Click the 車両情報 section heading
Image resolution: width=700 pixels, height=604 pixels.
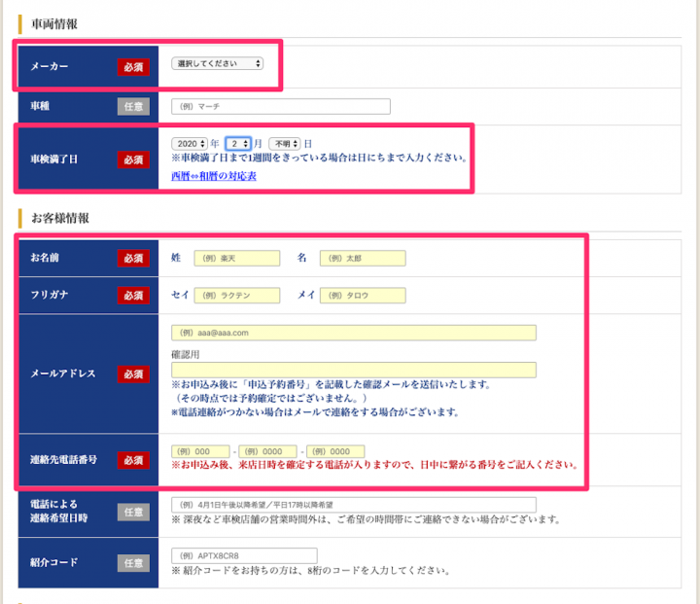pos(54,24)
